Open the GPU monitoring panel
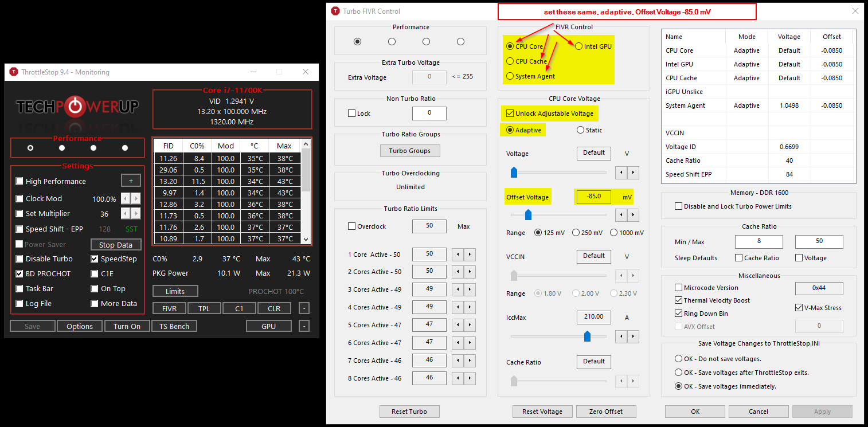 point(268,325)
